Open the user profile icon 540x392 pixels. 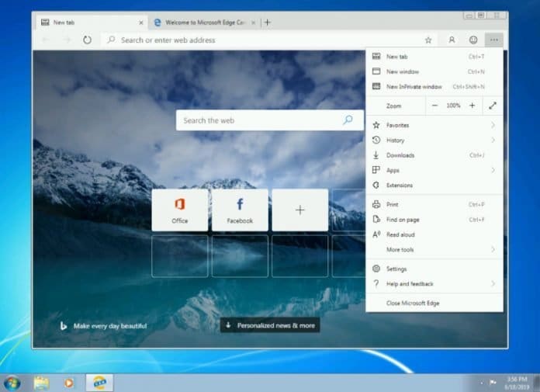[452, 40]
